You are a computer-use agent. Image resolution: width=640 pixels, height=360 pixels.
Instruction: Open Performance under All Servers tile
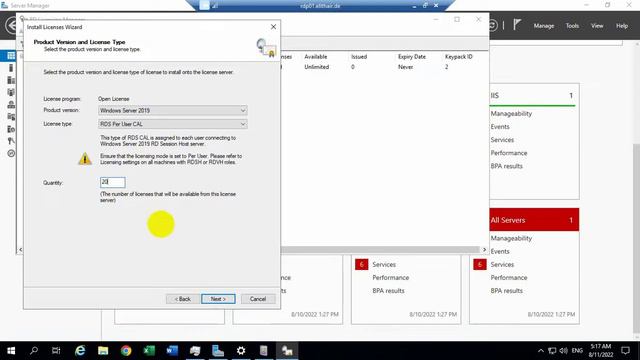tap(509, 278)
